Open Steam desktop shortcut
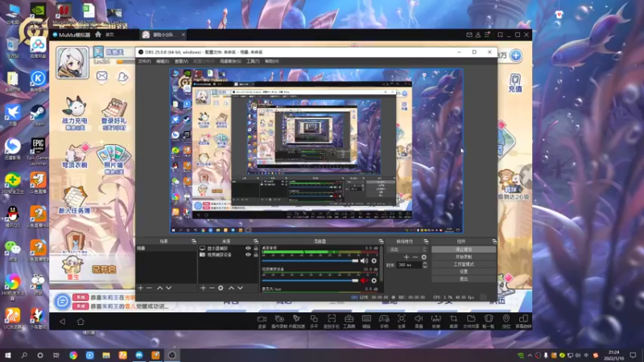 coord(38,115)
